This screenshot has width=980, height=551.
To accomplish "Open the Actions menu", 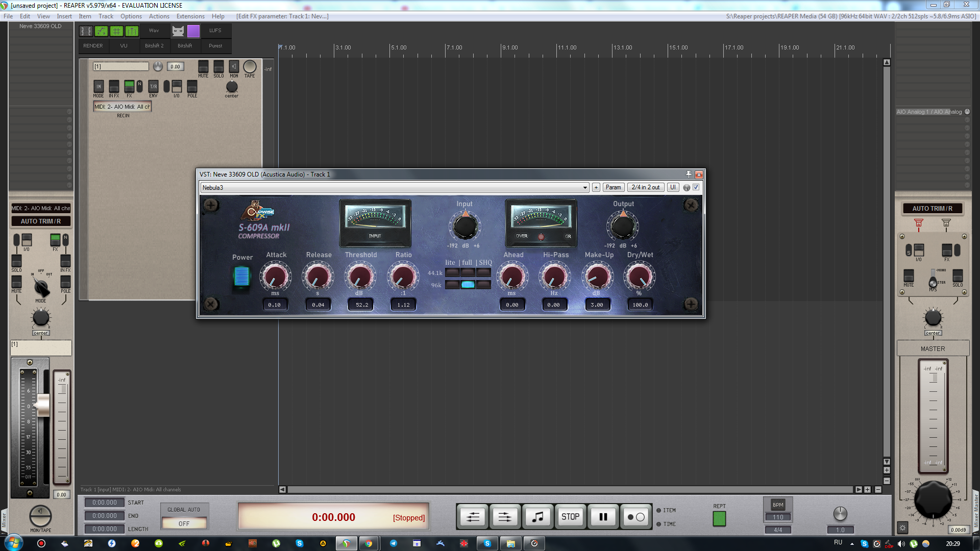I will coord(159,16).
